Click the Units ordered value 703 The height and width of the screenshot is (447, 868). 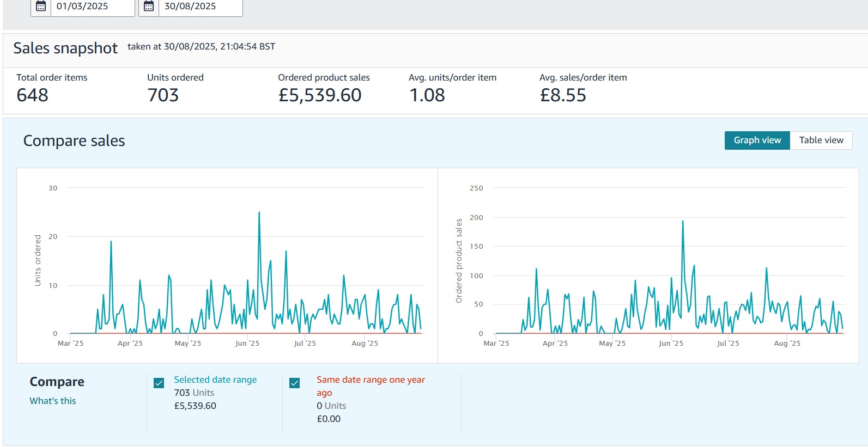[163, 95]
